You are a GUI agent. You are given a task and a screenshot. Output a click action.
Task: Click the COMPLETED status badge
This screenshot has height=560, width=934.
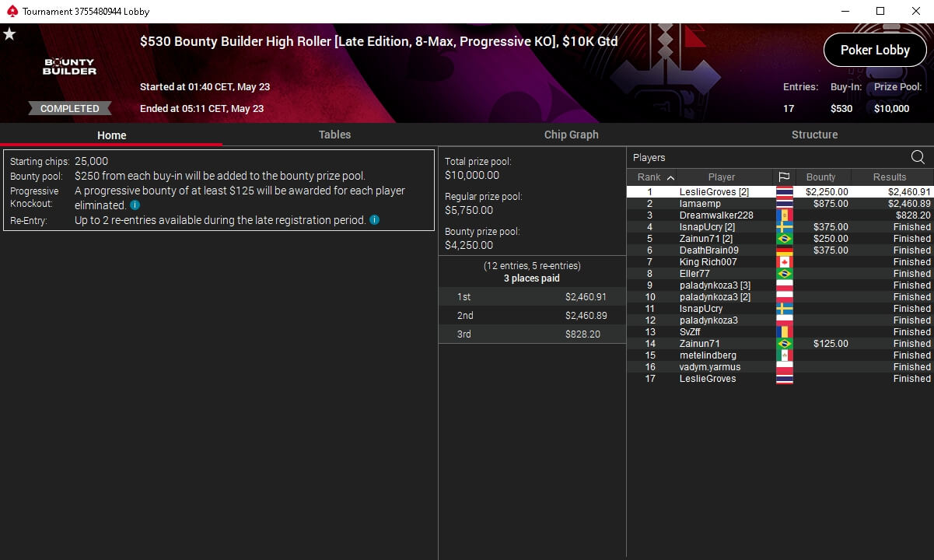(x=70, y=109)
